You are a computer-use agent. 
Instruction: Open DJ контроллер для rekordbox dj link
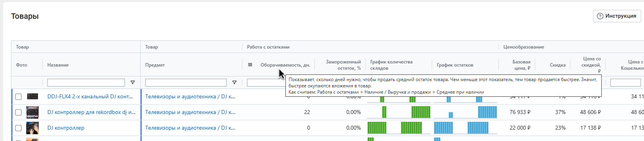[92, 112]
